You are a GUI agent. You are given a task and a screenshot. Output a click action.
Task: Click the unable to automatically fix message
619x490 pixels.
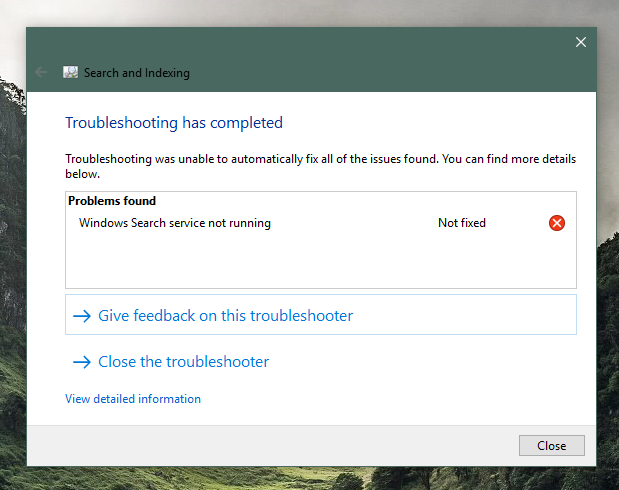tap(321, 166)
